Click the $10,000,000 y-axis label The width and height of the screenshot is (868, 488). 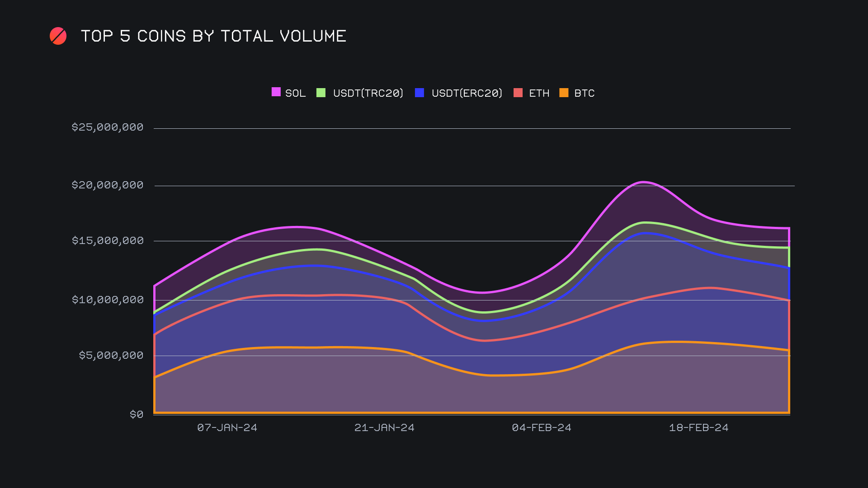(x=108, y=300)
